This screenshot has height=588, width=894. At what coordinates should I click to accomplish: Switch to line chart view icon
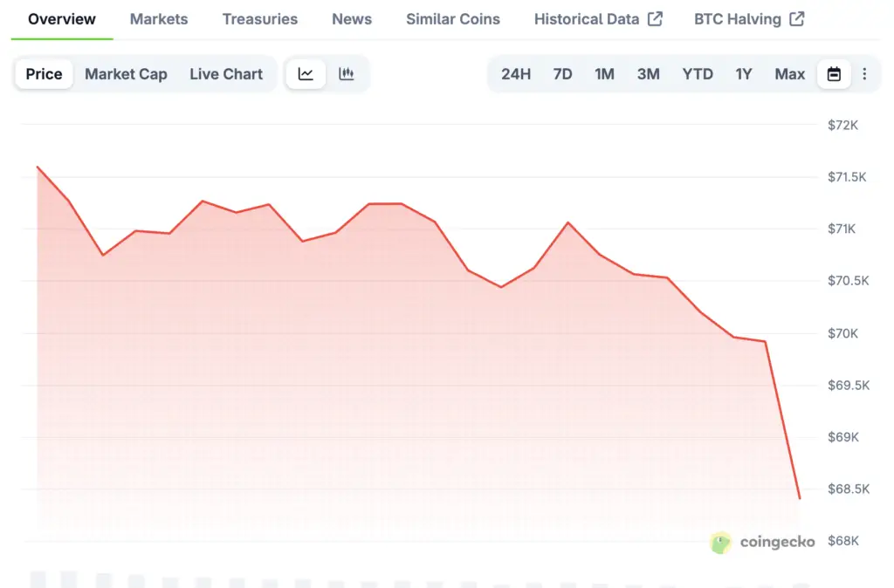pyautogui.click(x=306, y=74)
